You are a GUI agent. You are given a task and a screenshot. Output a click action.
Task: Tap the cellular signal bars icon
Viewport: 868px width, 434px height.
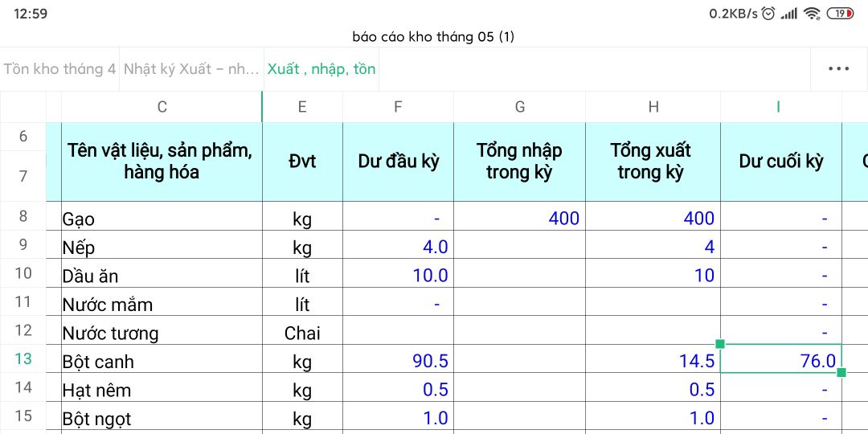(x=789, y=14)
